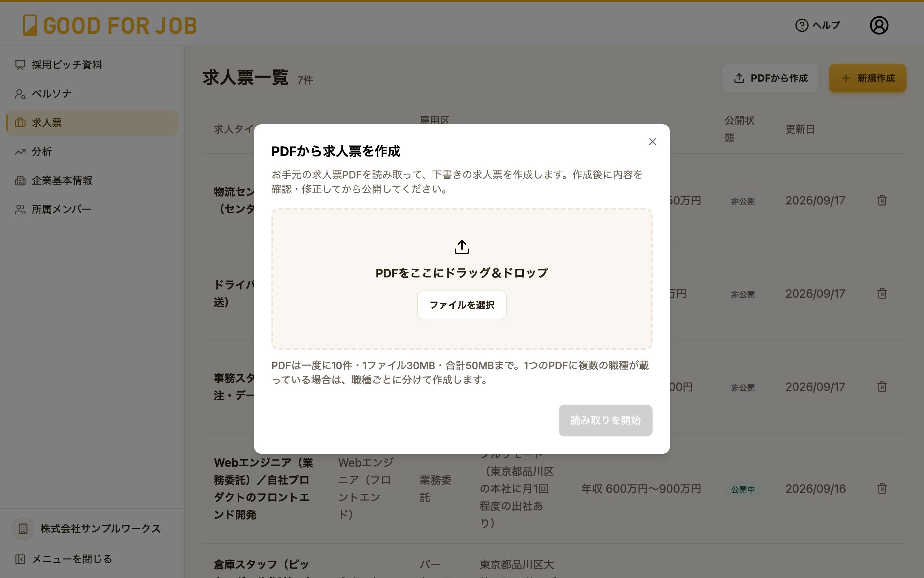Click the PDF drag and drop zone

click(x=462, y=279)
